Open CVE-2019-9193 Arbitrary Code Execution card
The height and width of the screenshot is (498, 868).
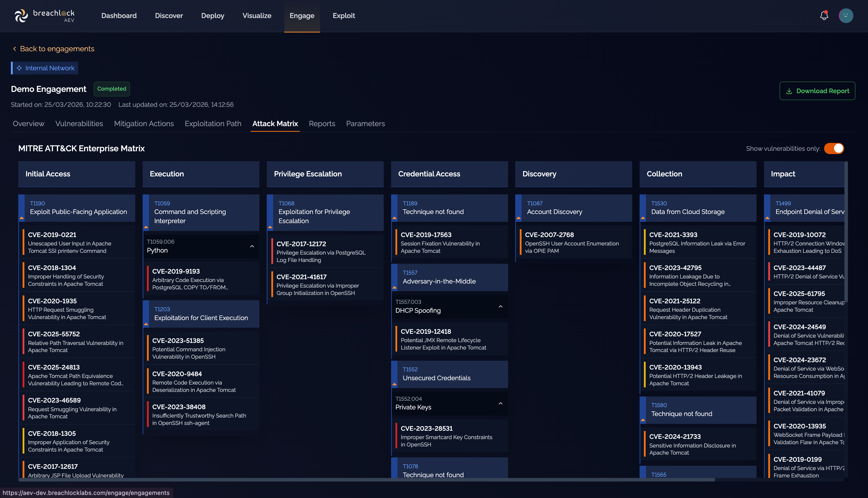click(202, 279)
